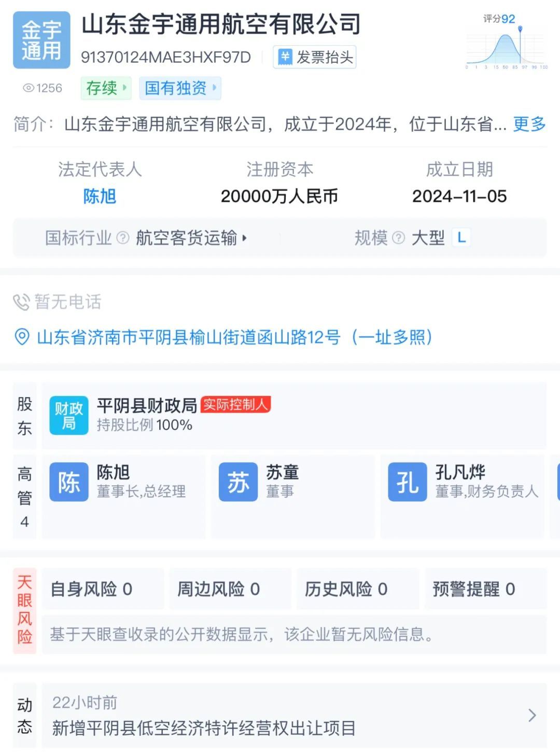Open the 发票抬头 invoice header button
The height and width of the screenshot is (752, 560).
pos(315,57)
